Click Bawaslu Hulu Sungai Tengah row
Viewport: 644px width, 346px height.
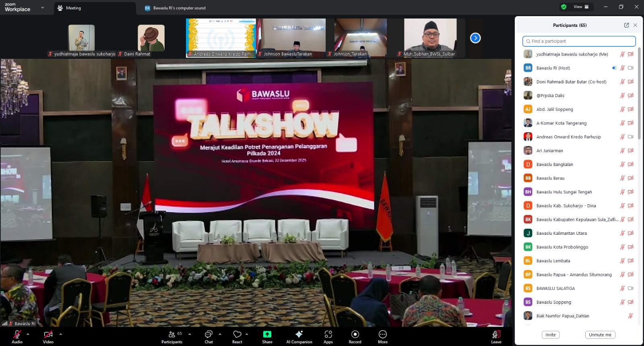coord(579,192)
